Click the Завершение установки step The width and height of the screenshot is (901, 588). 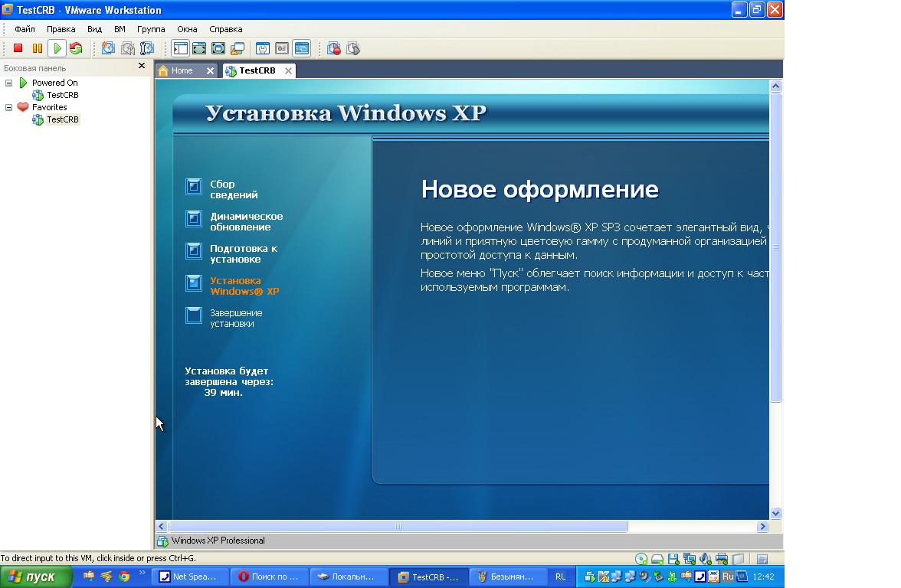click(x=236, y=318)
